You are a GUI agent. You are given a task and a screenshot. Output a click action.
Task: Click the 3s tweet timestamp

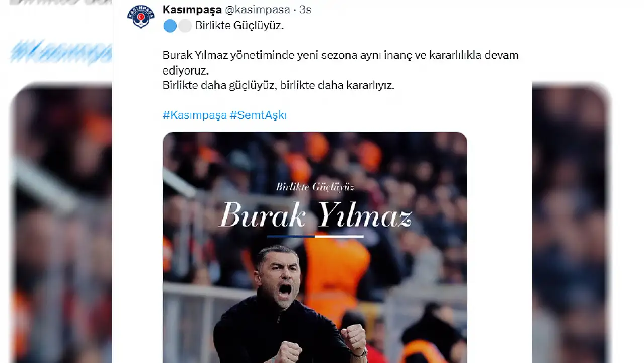(x=305, y=10)
